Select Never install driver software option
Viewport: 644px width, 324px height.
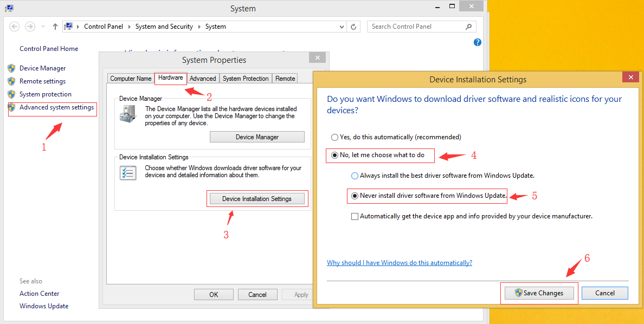tap(429, 196)
